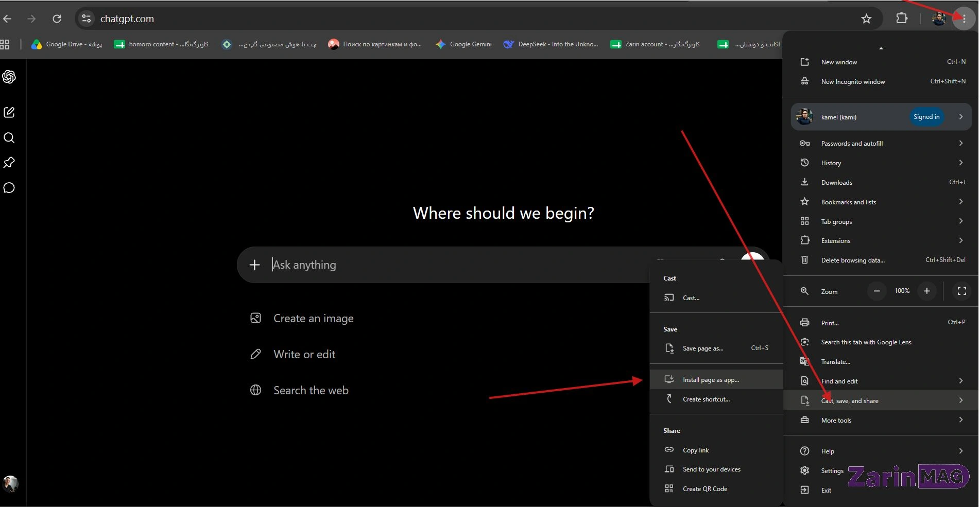Choose Copy link under Share
980x507 pixels.
(x=716, y=450)
